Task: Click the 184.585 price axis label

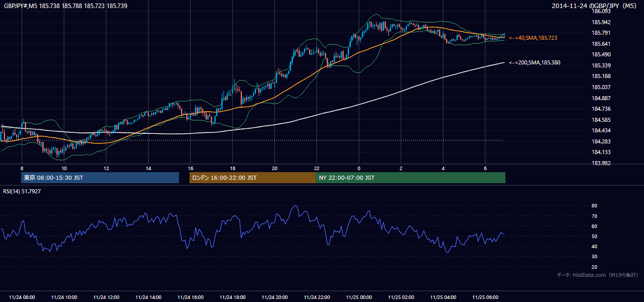Action: pos(601,120)
